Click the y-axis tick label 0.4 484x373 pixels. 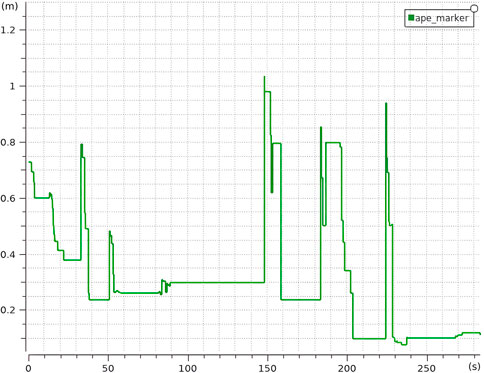tap(8, 254)
